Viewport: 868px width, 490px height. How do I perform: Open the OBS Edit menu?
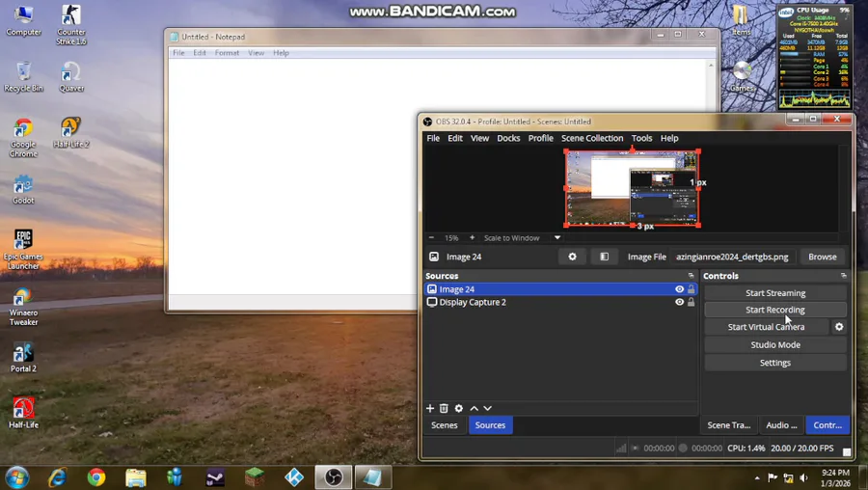tap(455, 138)
